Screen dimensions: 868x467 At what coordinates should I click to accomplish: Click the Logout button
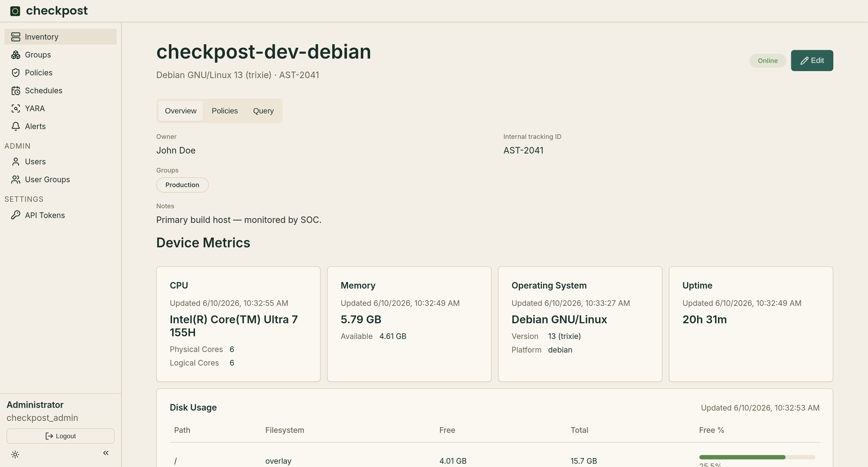60,436
